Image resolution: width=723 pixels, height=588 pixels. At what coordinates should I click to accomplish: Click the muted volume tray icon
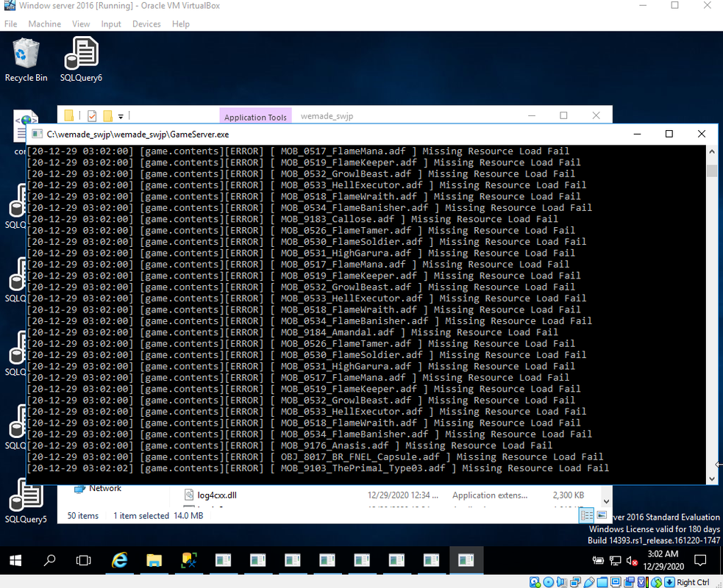pyautogui.click(x=632, y=561)
